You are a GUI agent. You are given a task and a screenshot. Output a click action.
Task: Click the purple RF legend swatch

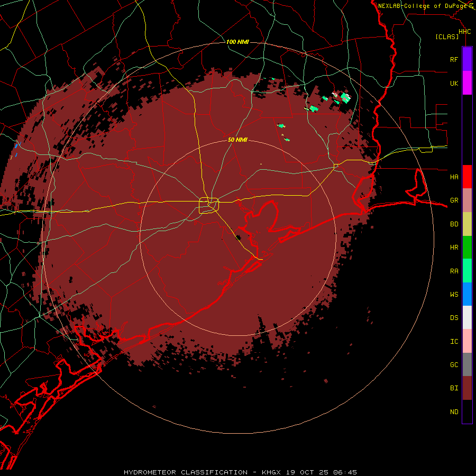pyautogui.click(x=467, y=59)
